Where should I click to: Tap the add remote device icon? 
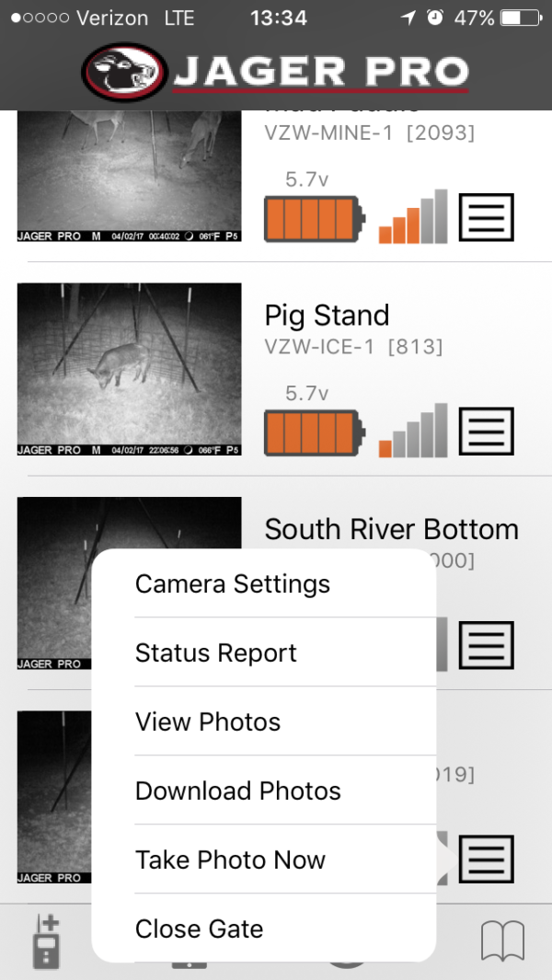click(46, 940)
